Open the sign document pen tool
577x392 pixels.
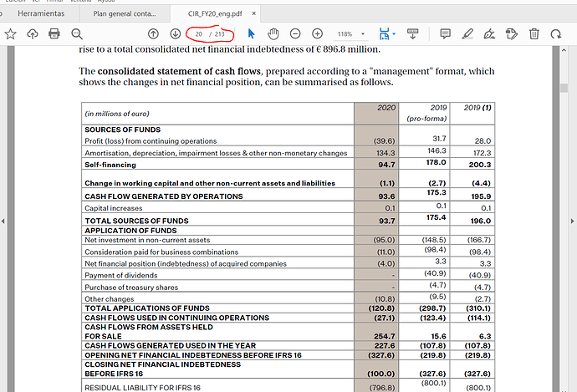pyautogui.click(x=489, y=33)
